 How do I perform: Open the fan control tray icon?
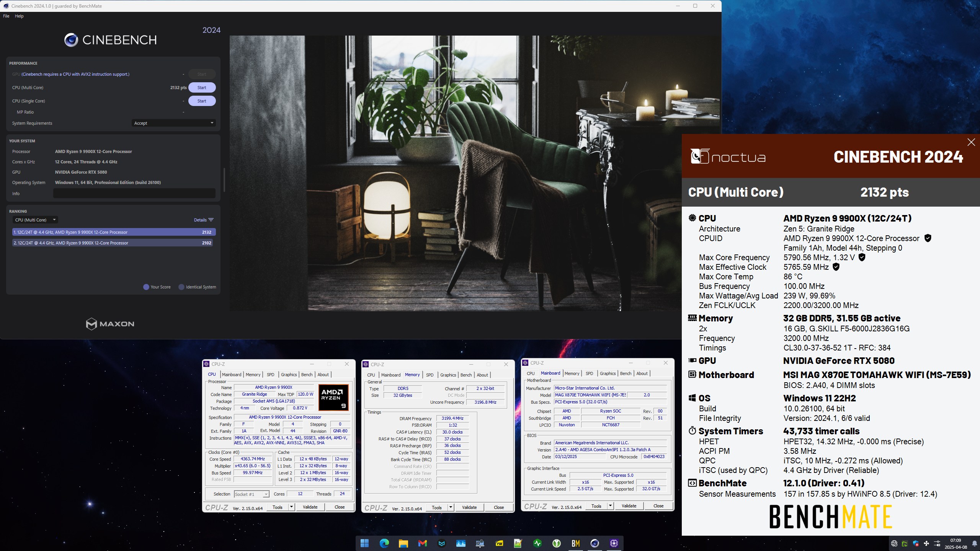tap(926, 543)
